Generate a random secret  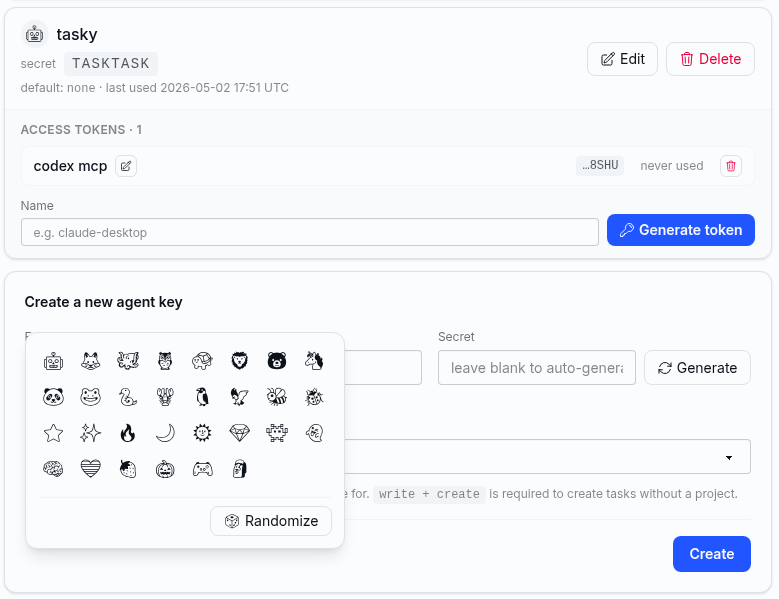[698, 368]
